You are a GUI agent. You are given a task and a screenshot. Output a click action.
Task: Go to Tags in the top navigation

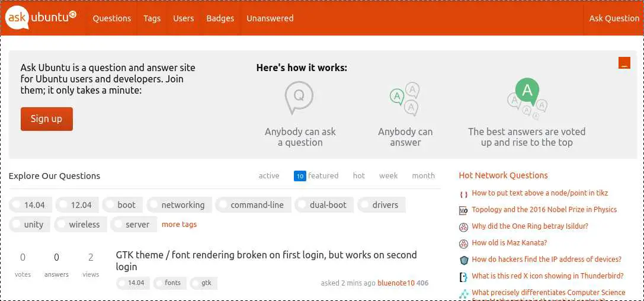[152, 18]
